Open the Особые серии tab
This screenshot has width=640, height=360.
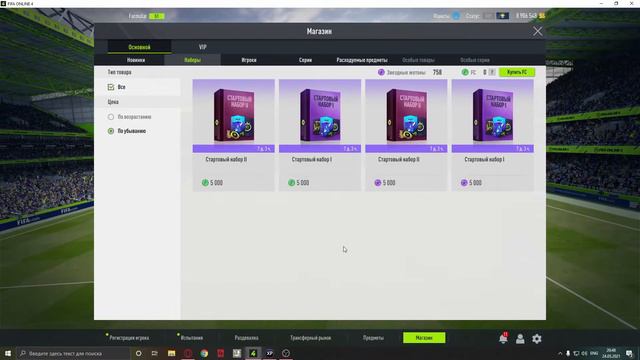click(475, 60)
